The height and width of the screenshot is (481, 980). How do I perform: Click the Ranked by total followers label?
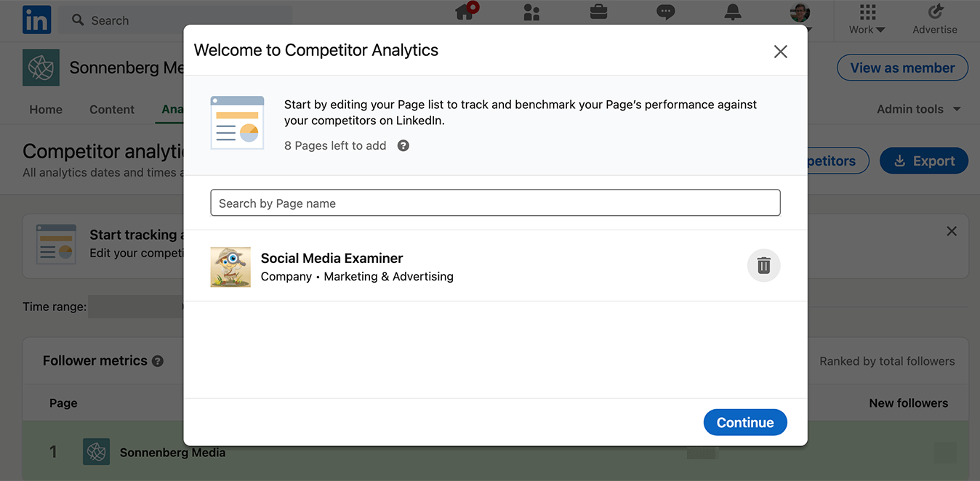point(887,361)
